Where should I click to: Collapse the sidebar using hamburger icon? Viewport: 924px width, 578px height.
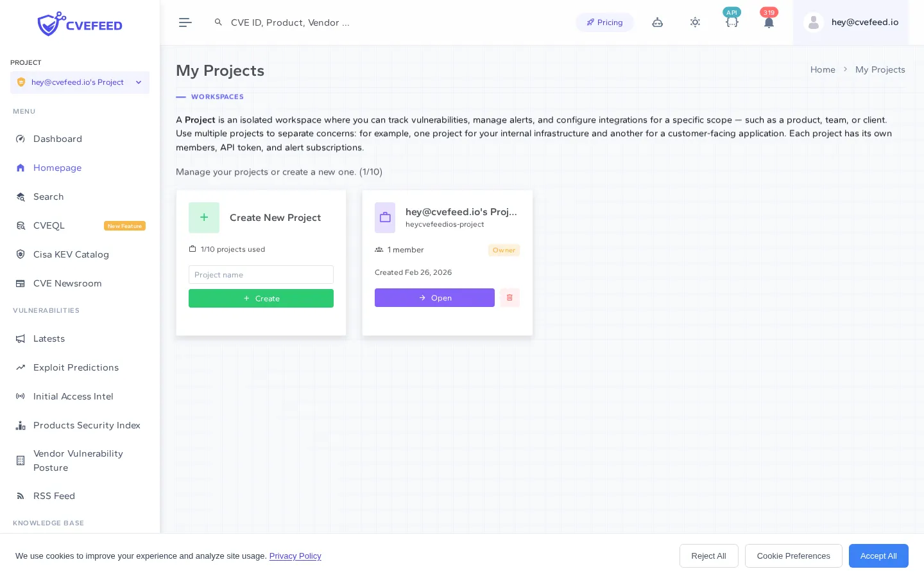click(x=185, y=22)
